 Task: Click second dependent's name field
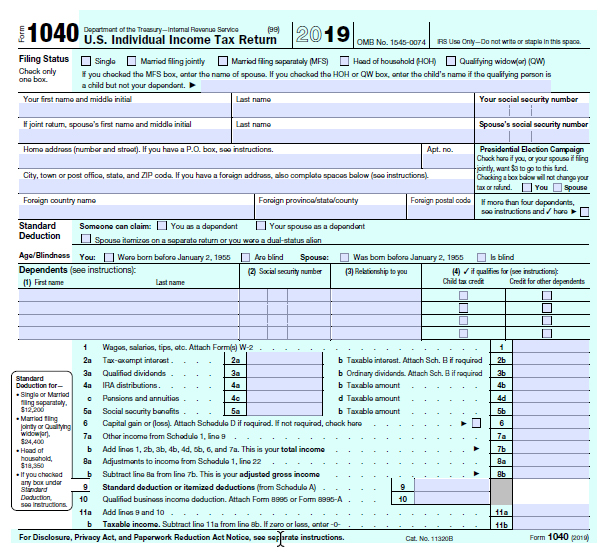pyautogui.click(x=129, y=308)
